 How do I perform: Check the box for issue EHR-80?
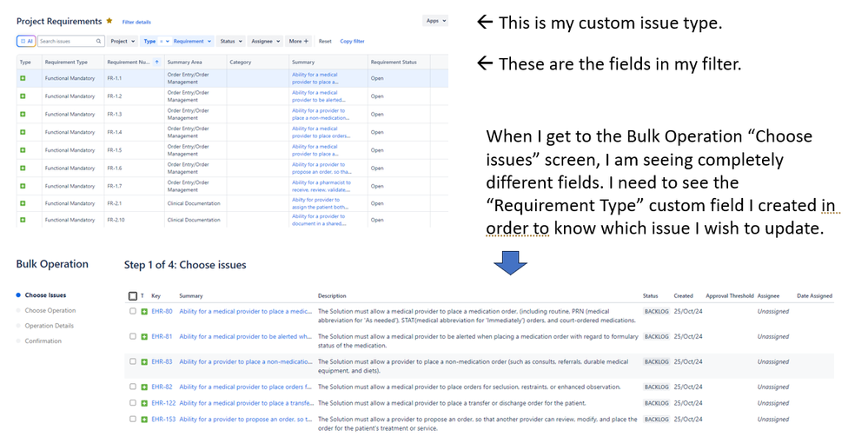click(132, 311)
